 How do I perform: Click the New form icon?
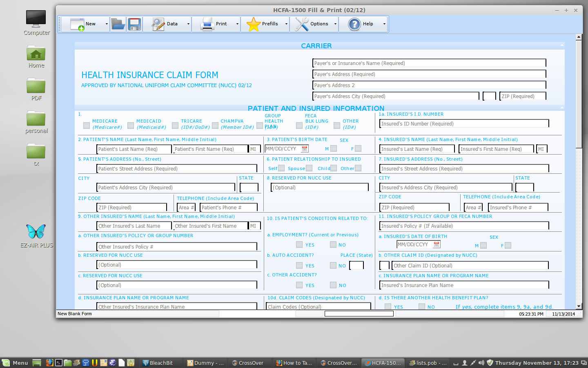pos(77,24)
